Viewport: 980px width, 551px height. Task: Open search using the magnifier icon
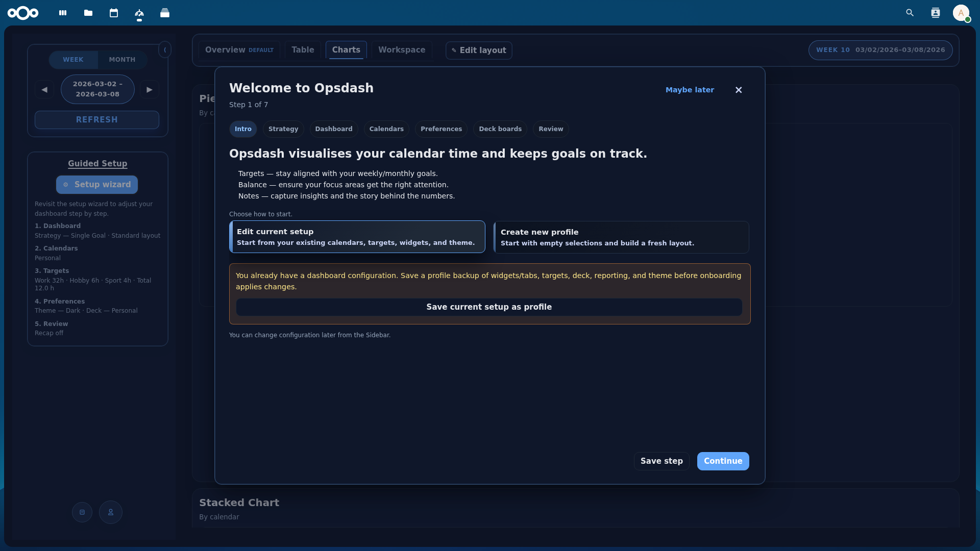click(910, 13)
